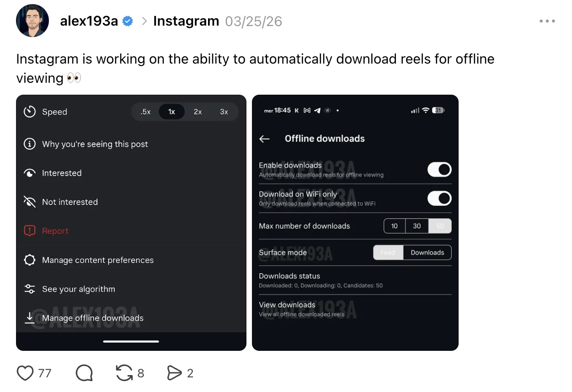Click the blue verified badge icon
The height and width of the screenshot is (392, 572).
[x=128, y=21]
